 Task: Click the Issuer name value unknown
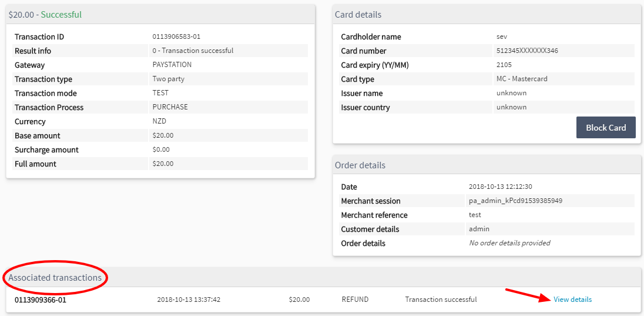tap(511, 93)
